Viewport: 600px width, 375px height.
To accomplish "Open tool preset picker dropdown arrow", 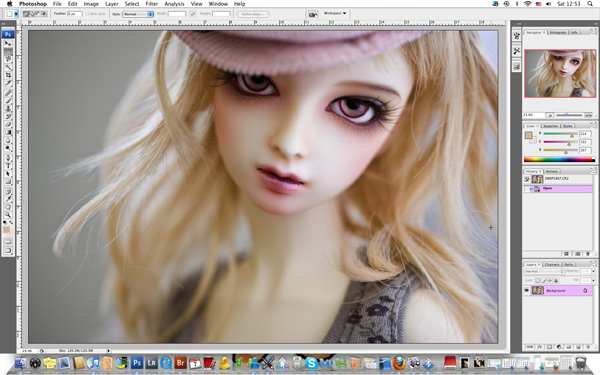I will tap(16, 14).
